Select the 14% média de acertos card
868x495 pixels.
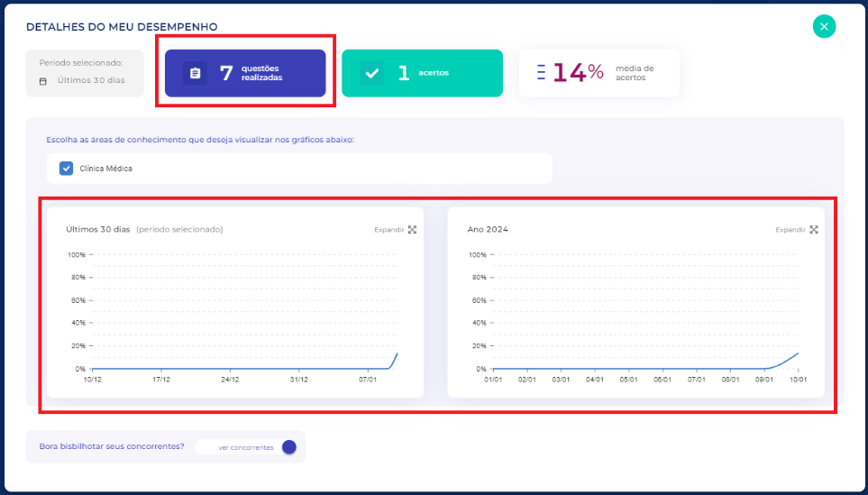coord(599,73)
